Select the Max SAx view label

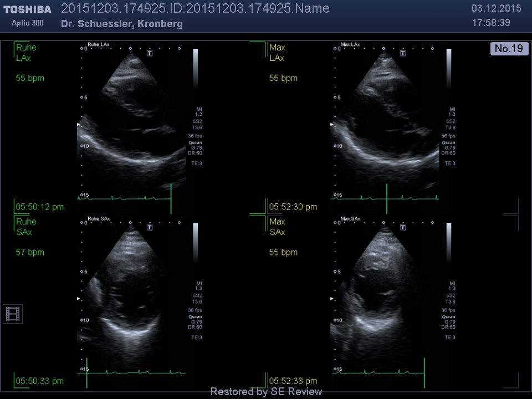click(x=278, y=227)
